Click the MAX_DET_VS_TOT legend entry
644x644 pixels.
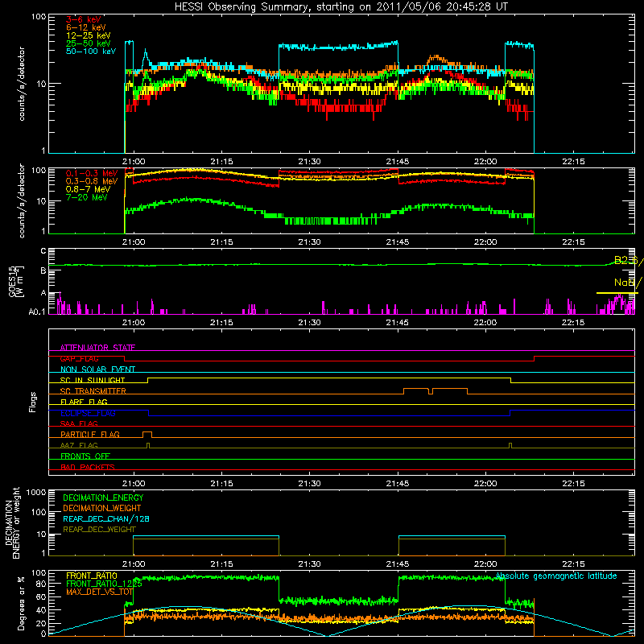point(99,592)
